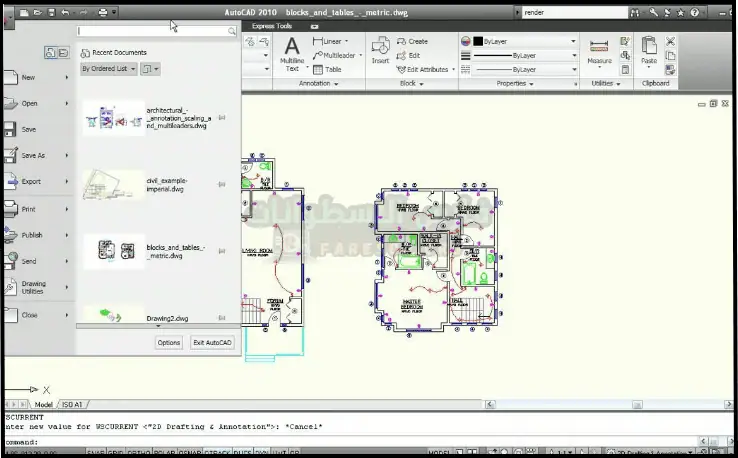Screen dimensions: 738x458
Task: Select the Insert block tool
Action: [380, 50]
